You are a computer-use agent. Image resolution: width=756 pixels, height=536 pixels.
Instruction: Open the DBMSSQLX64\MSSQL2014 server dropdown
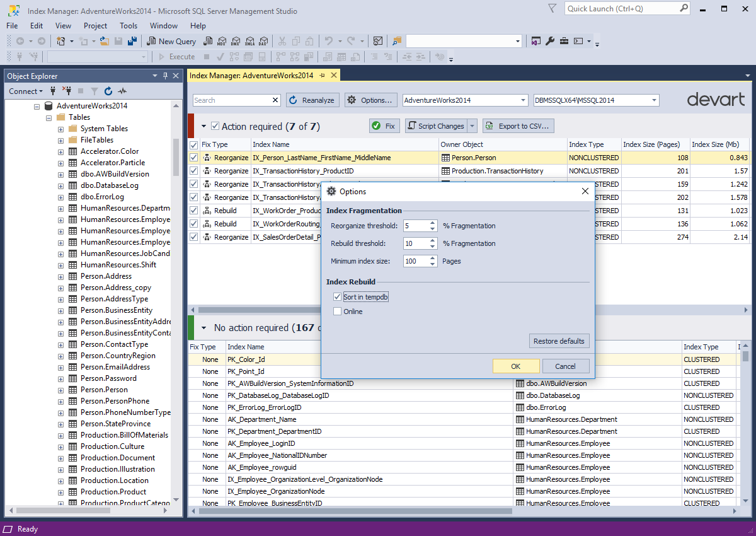[654, 100]
